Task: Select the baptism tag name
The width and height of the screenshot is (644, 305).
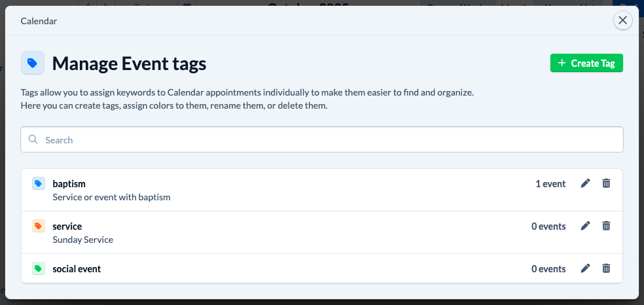Action: pos(69,184)
